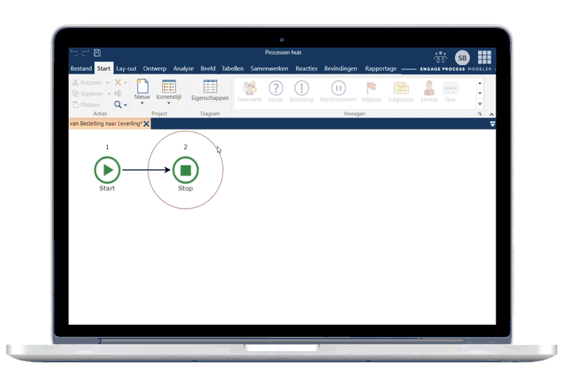Image resolution: width=567 pixels, height=392 pixels.
Task: Switch to the Lay-out tab
Action: tap(126, 69)
